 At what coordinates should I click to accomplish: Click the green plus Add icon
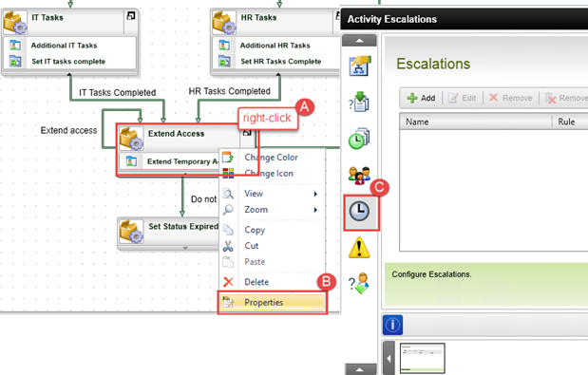(x=412, y=98)
